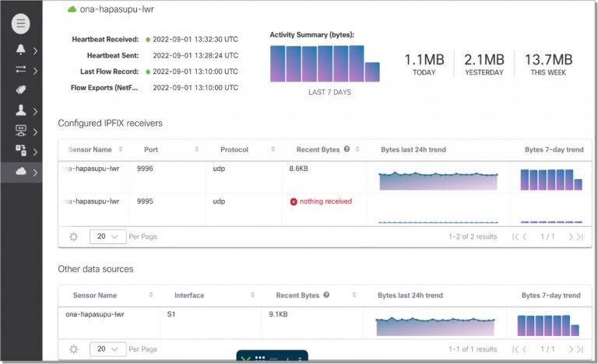Sort Other data sources by Interface column
The image size is (598, 364).
click(x=252, y=296)
